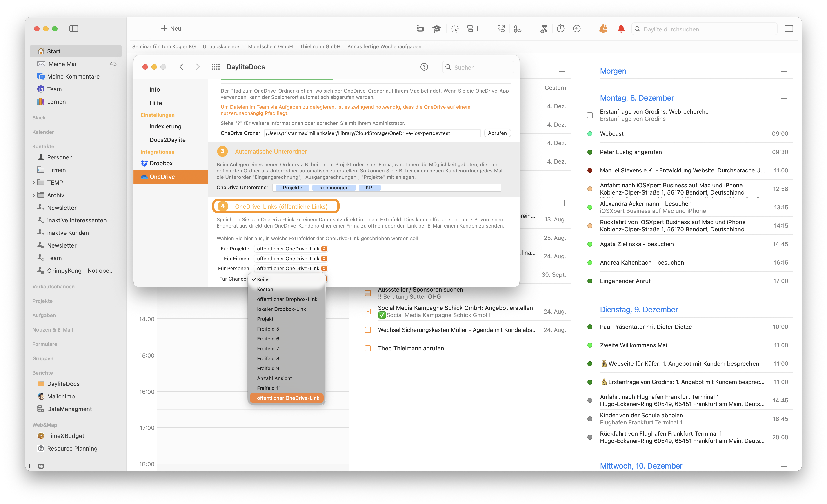Open Resource Planning in sidebar
This screenshot has width=827, height=504.
[x=76, y=448]
